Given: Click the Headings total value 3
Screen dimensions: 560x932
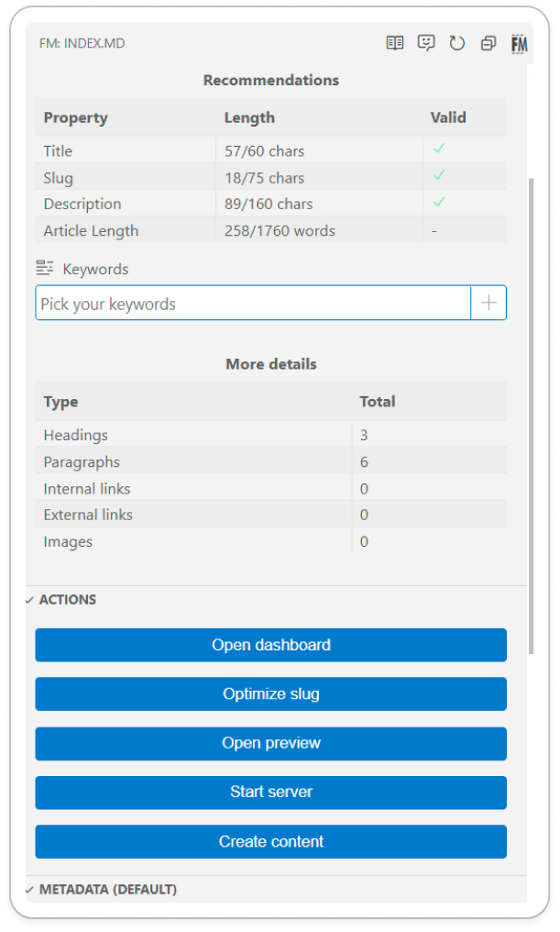Looking at the screenshot, I should pos(364,435).
